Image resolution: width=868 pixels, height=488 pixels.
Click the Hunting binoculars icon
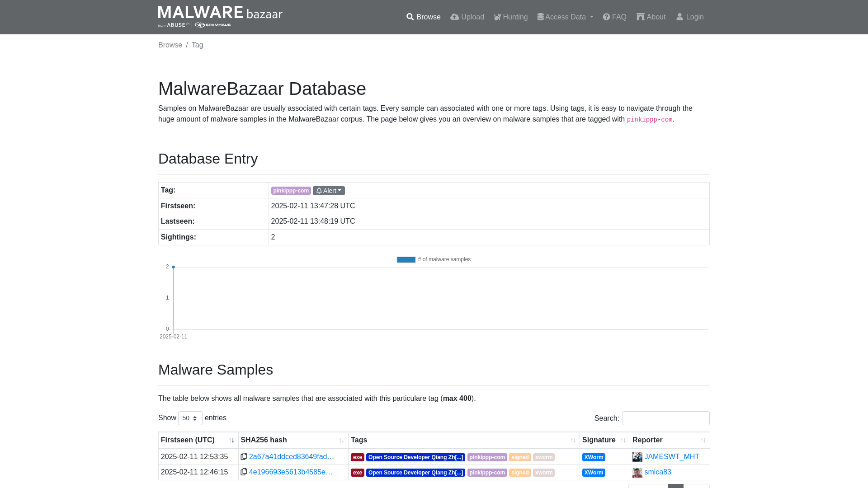(x=497, y=17)
